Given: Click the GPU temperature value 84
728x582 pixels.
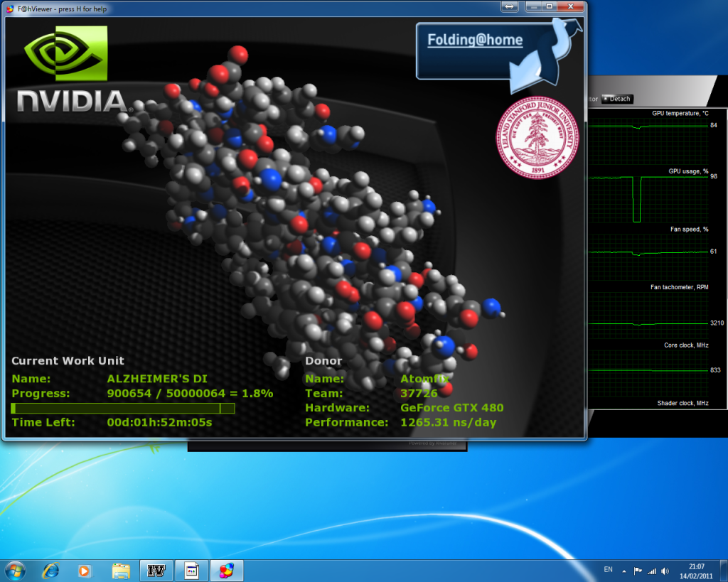Looking at the screenshot, I should click(x=714, y=125).
